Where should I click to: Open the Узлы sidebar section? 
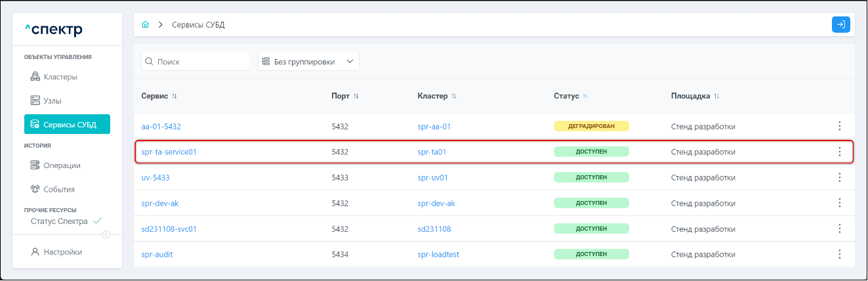[x=56, y=101]
